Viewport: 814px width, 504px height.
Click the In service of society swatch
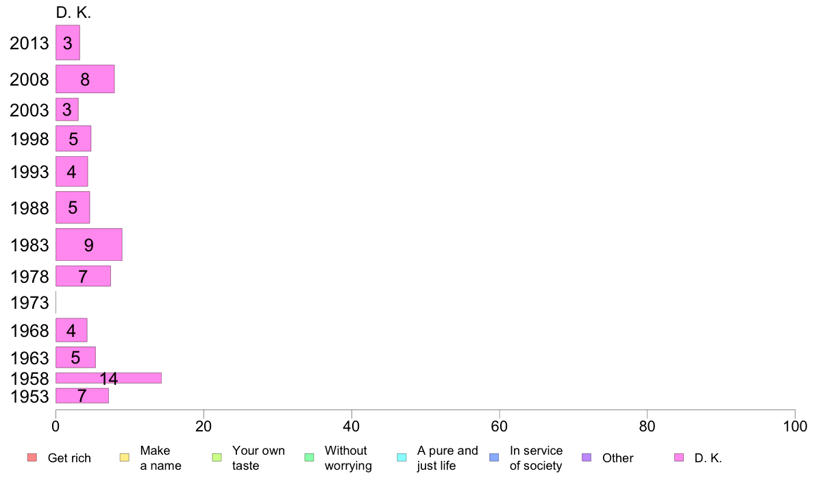494,457
